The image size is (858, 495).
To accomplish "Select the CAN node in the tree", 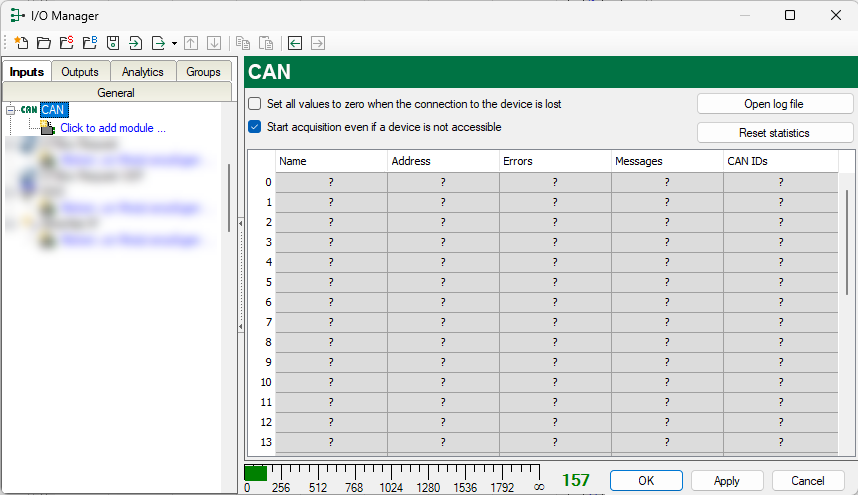I will click(x=54, y=109).
